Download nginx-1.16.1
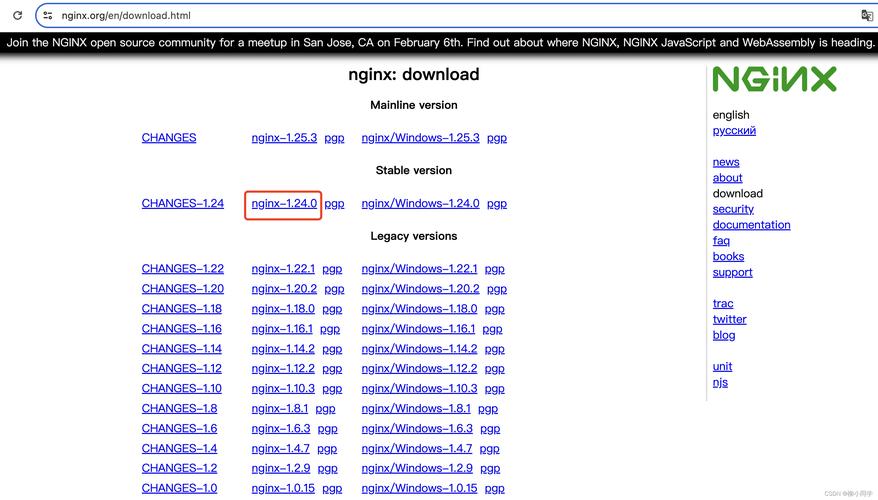Screen dimensions: 878x500 pos(282,329)
